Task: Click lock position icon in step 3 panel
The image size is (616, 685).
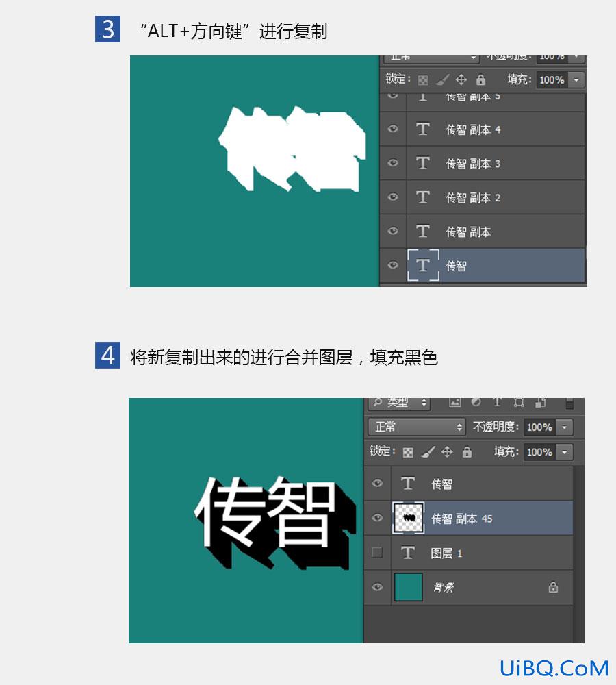Action: (x=461, y=79)
